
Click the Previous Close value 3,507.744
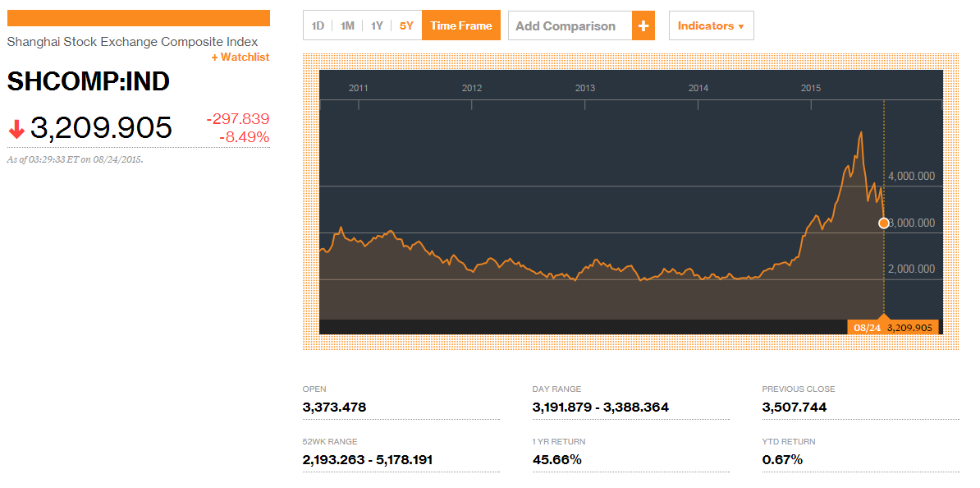(x=795, y=407)
